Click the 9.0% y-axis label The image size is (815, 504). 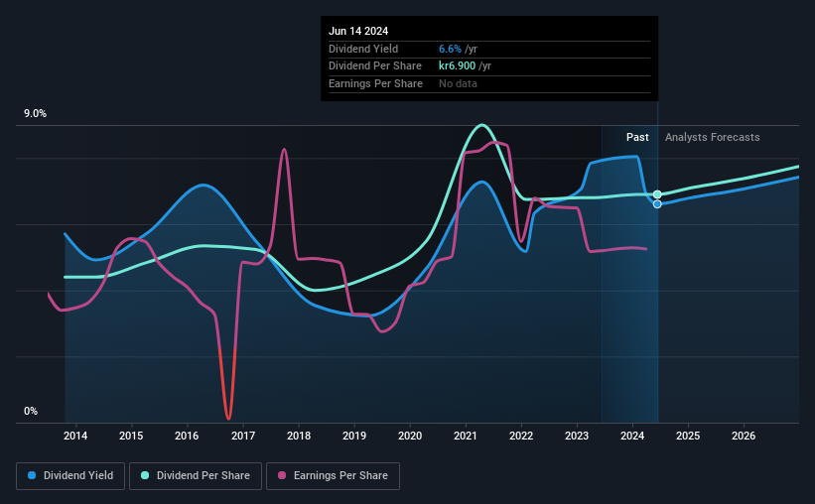pyautogui.click(x=35, y=114)
